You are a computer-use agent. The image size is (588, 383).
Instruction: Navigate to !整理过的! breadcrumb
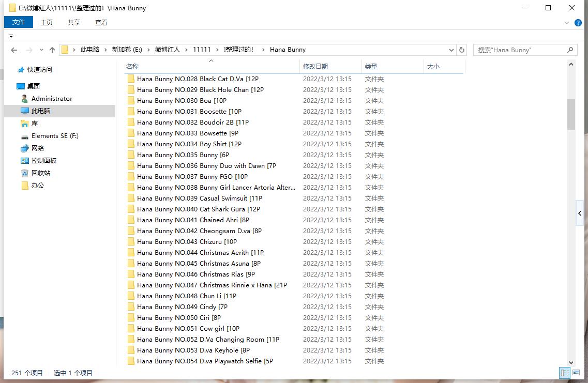[x=239, y=50]
